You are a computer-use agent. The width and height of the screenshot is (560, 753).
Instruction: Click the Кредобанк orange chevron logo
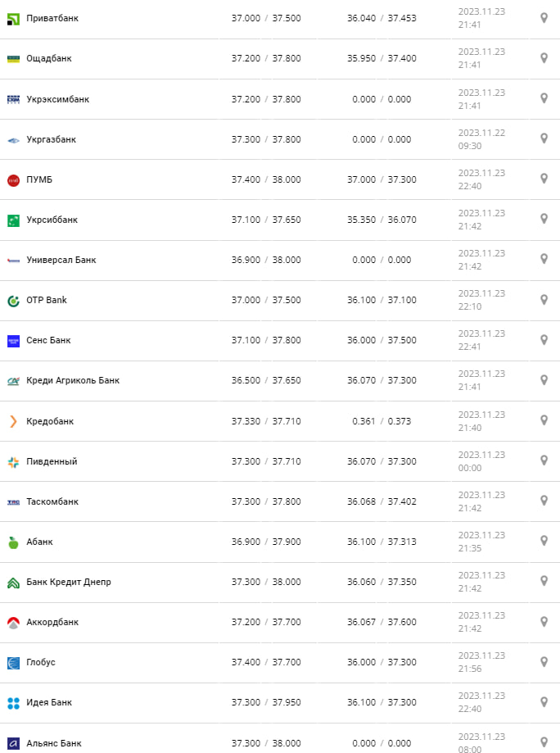(x=13, y=421)
